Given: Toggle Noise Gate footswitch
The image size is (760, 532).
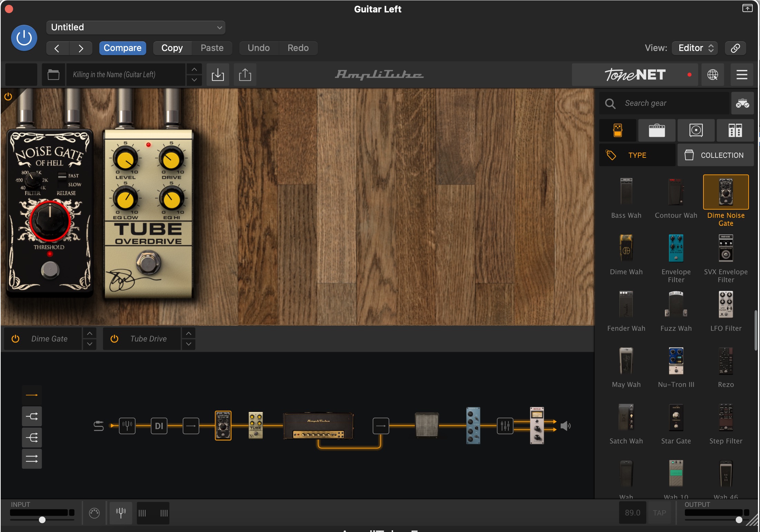Looking at the screenshot, I should [50, 270].
